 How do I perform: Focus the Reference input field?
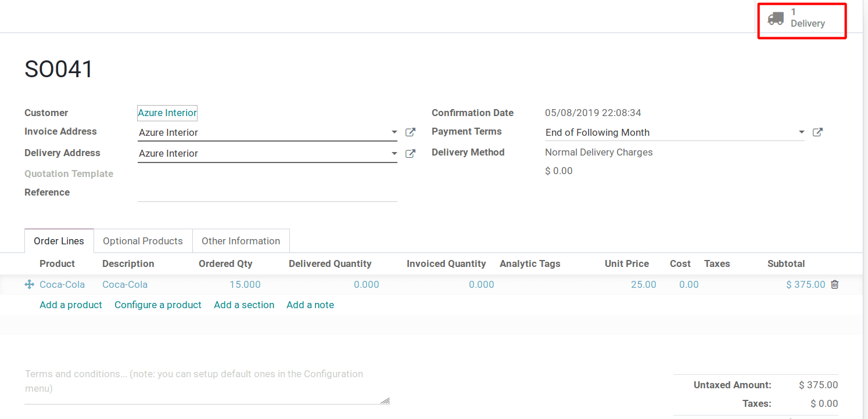point(267,193)
